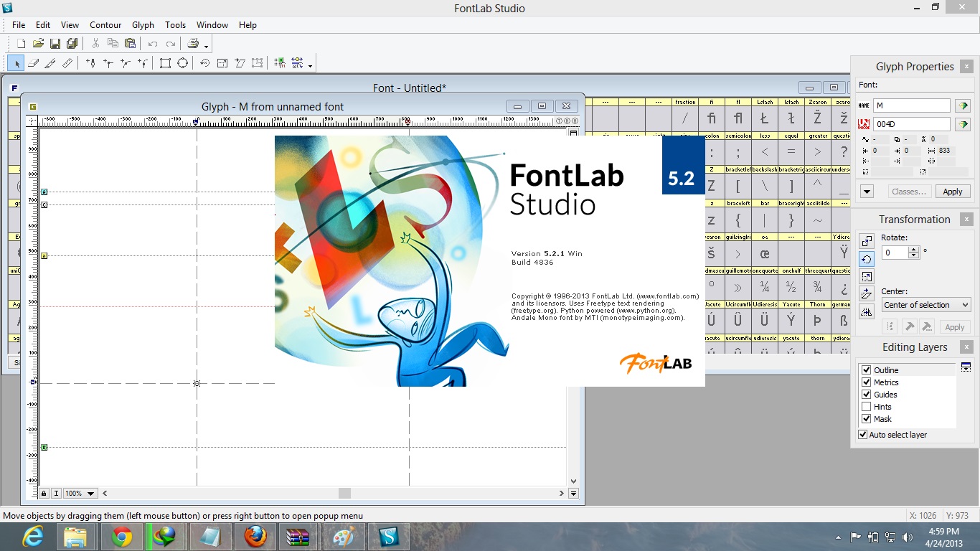Click the Unicode field containing 004D

tap(911, 124)
